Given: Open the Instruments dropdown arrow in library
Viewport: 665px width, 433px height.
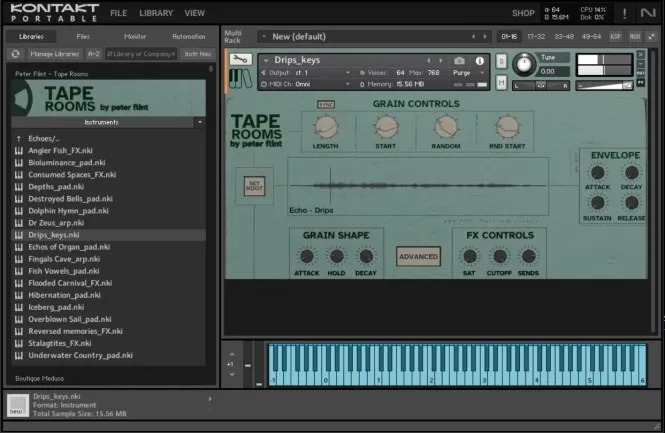Looking at the screenshot, I should [200, 123].
